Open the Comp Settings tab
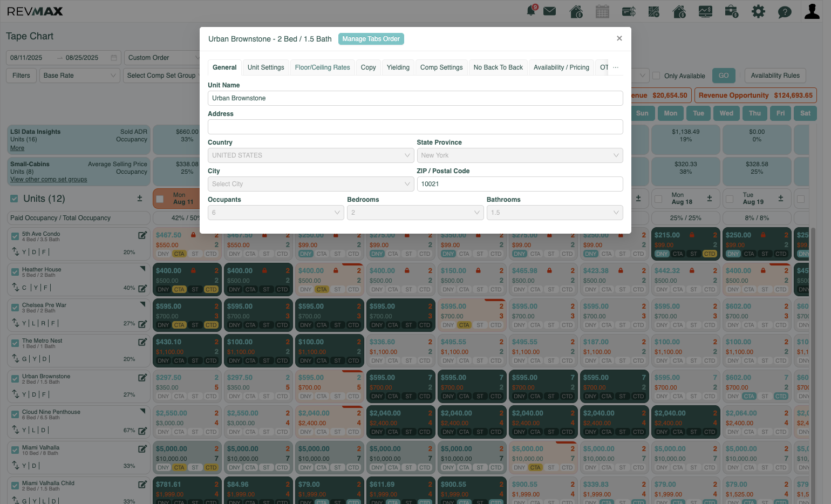This screenshot has width=831, height=504. point(441,67)
